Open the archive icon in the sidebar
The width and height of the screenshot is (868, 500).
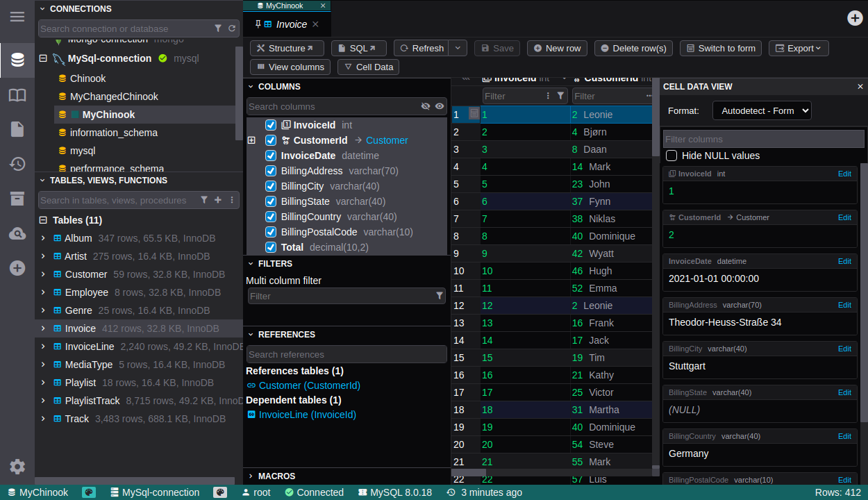pos(17,199)
